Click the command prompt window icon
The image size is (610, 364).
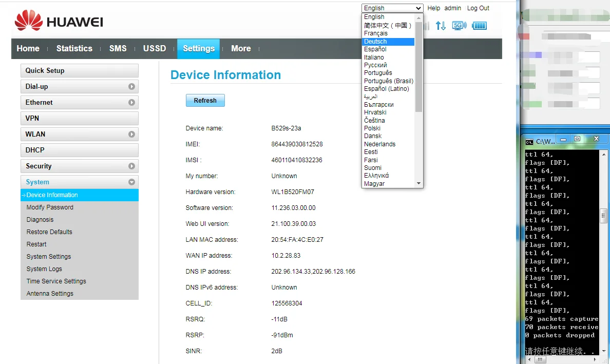point(529,142)
